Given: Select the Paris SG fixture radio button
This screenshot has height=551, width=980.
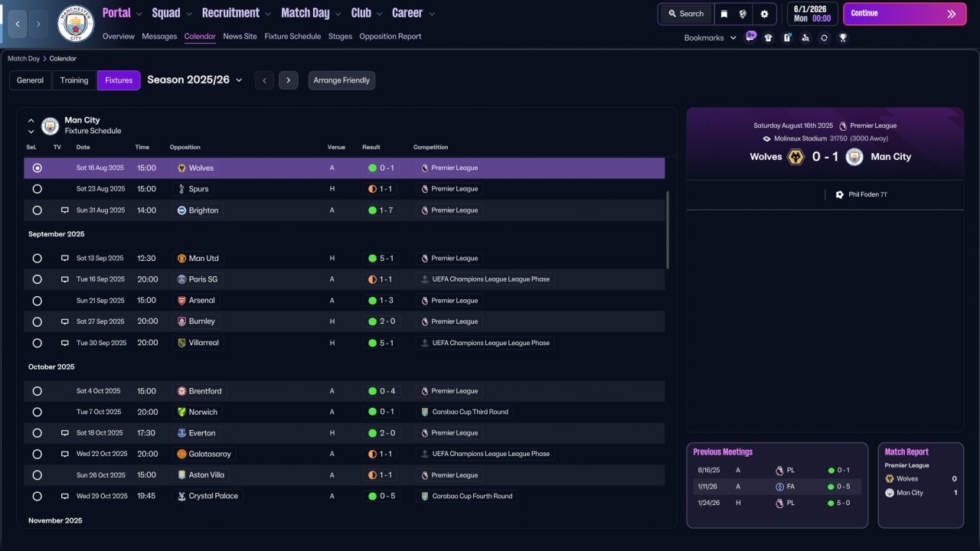Looking at the screenshot, I should click(37, 279).
